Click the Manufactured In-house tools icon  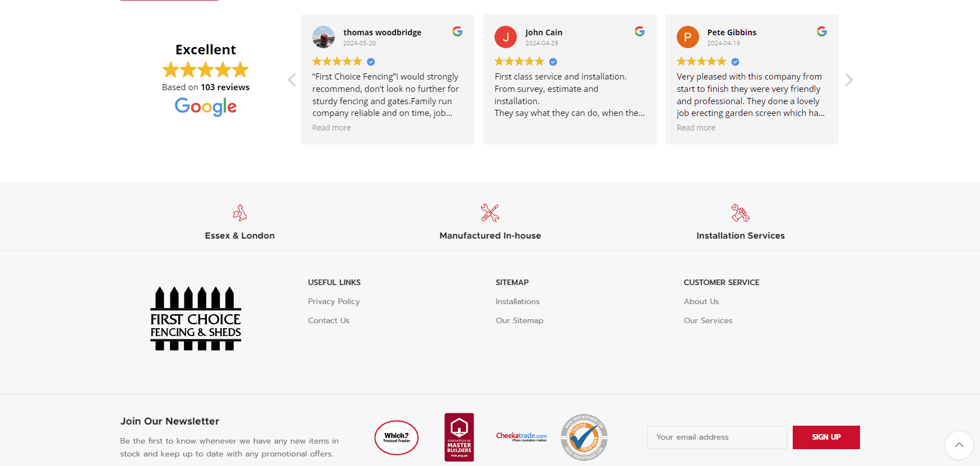click(x=490, y=213)
